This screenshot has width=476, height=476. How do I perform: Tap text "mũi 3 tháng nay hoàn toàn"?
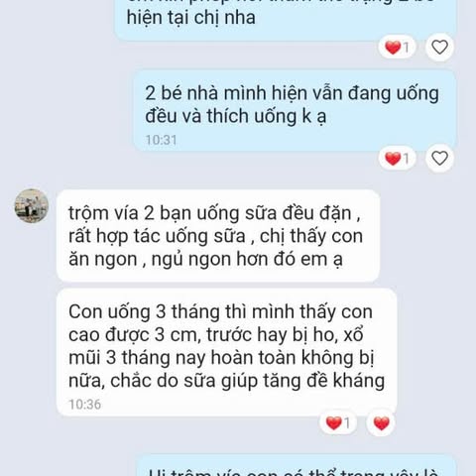182,358
